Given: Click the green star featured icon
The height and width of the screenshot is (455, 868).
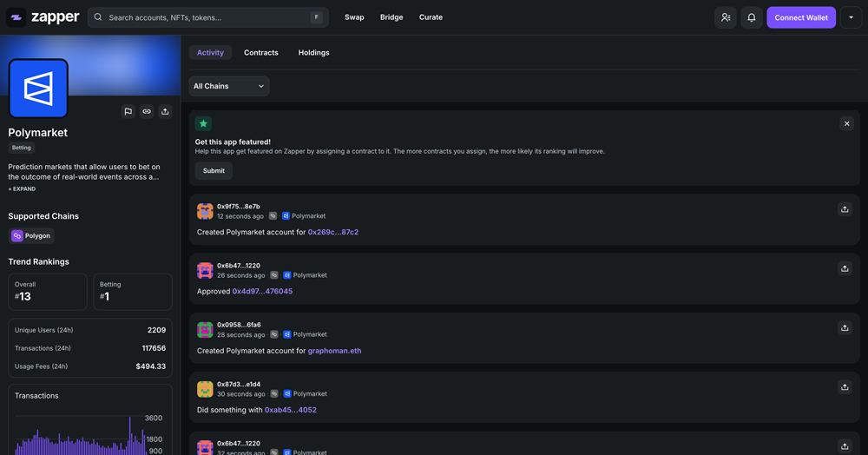Looking at the screenshot, I should pos(203,123).
